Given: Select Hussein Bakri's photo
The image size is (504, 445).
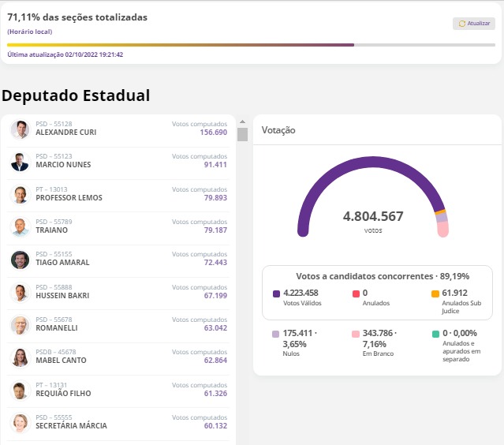Looking at the screenshot, I should (x=20, y=293).
